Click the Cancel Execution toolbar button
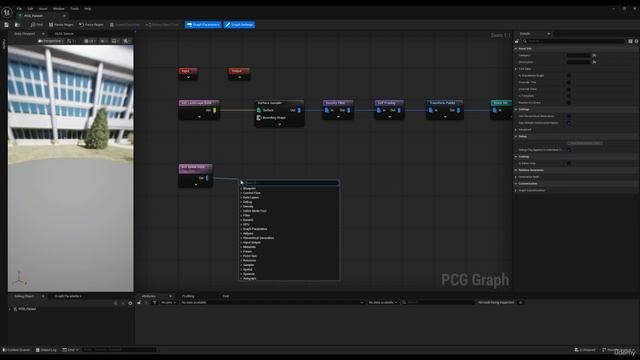Image resolution: width=640 pixels, height=360 pixels. pos(125,25)
